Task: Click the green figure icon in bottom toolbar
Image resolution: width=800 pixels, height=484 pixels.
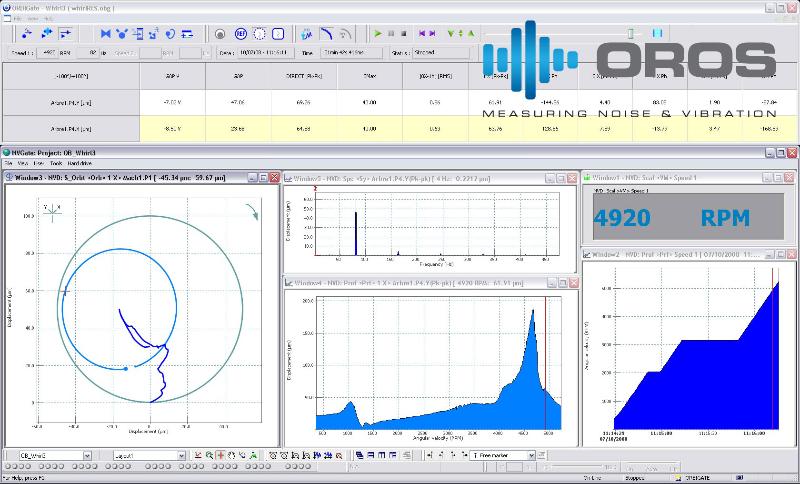Action: pos(253,455)
